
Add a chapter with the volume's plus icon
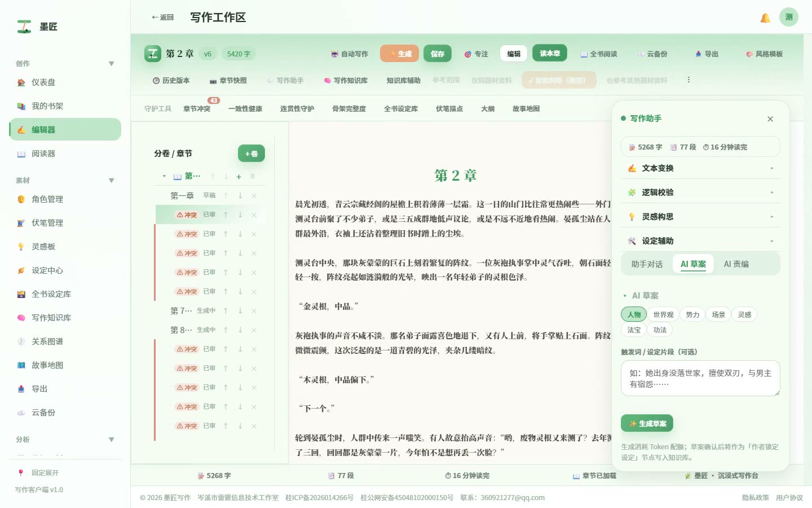tap(239, 177)
